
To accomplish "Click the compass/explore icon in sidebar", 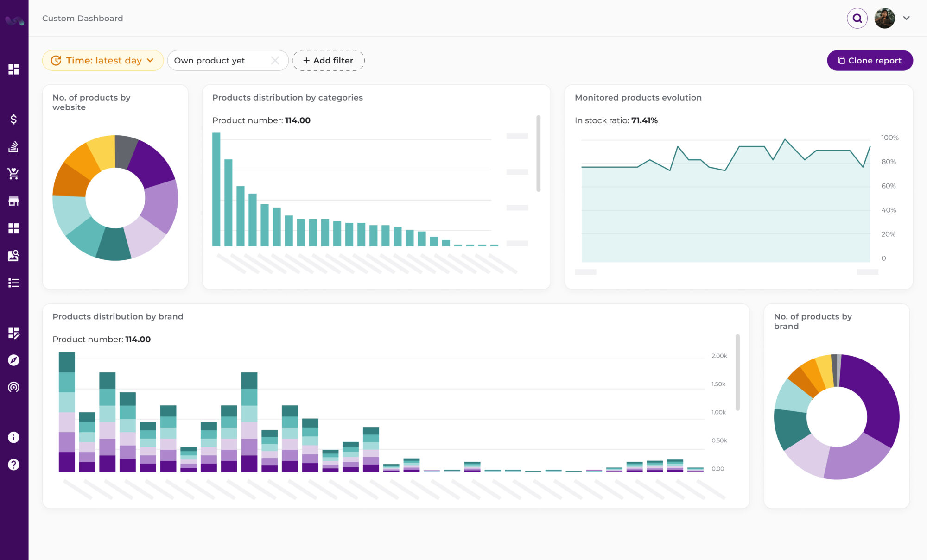I will tap(14, 361).
